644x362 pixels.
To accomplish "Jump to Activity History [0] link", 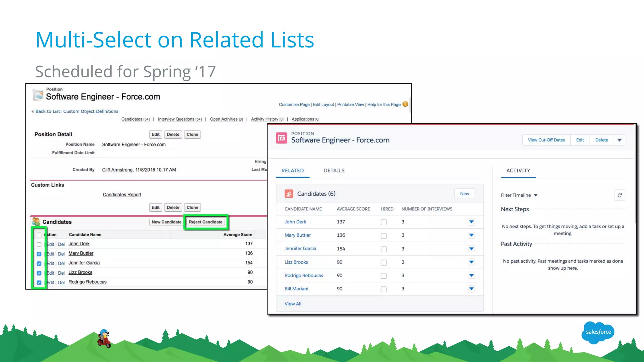I will coord(267,119).
